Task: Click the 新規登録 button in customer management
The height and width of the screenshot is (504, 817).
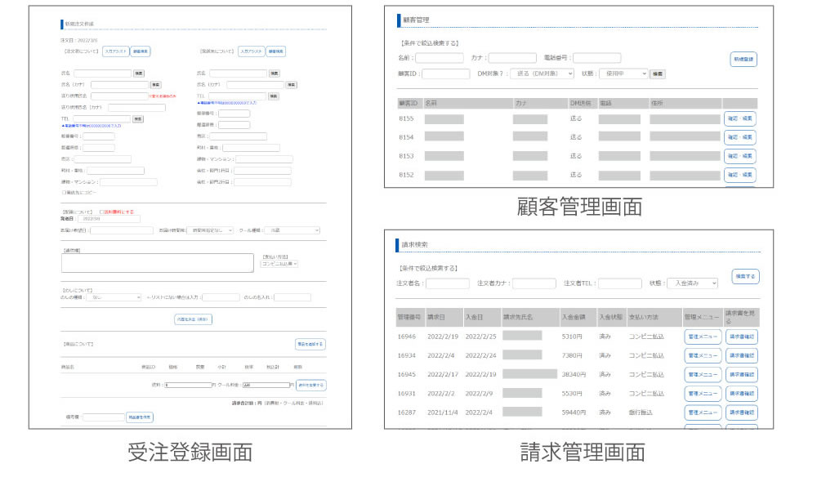Action: tap(743, 59)
